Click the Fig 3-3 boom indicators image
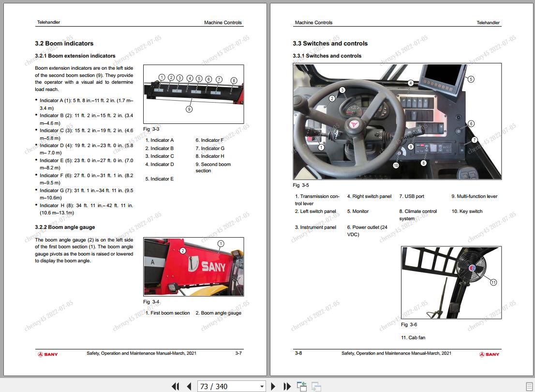This screenshot has width=535, height=392. point(193,94)
